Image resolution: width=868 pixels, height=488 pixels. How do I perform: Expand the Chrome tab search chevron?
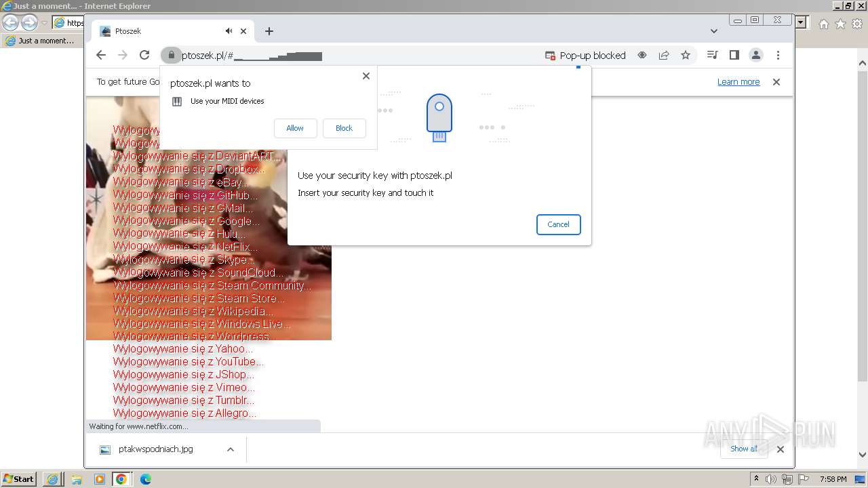[x=713, y=31]
